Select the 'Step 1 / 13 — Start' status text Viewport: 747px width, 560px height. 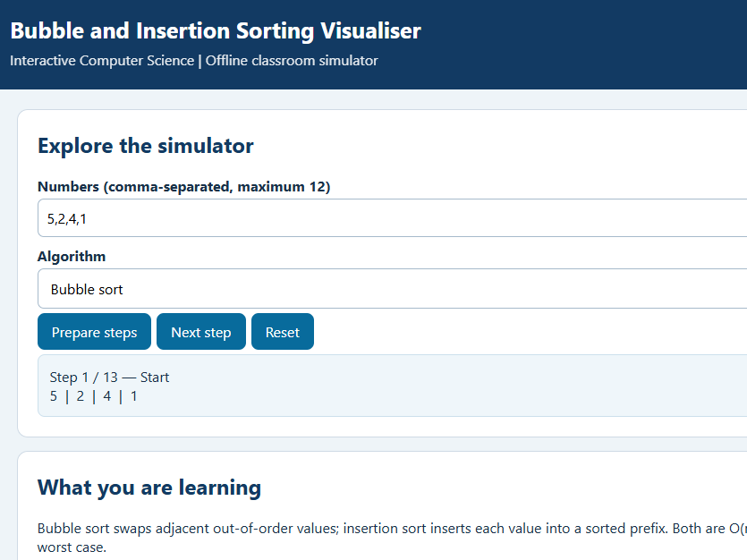click(x=109, y=378)
